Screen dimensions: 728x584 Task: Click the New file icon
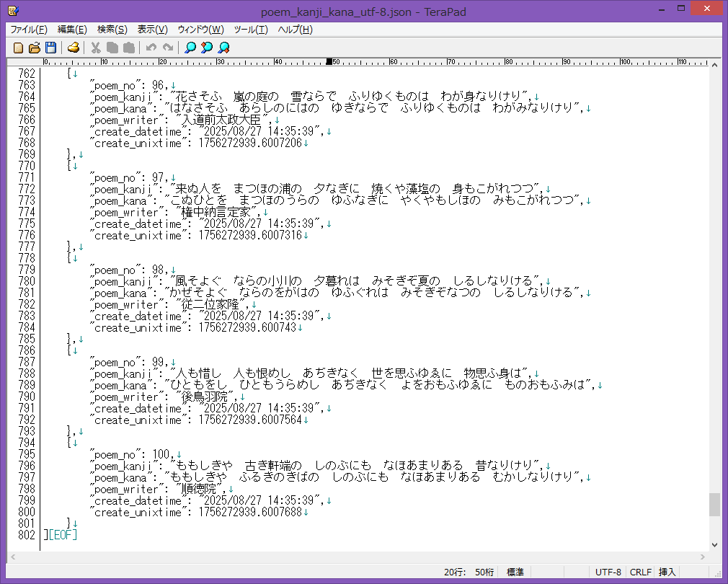19,48
